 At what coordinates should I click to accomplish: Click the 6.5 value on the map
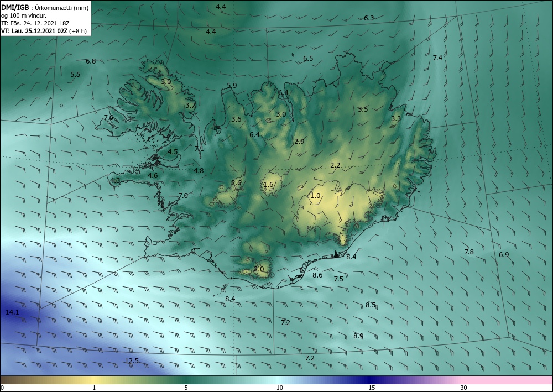(308, 59)
